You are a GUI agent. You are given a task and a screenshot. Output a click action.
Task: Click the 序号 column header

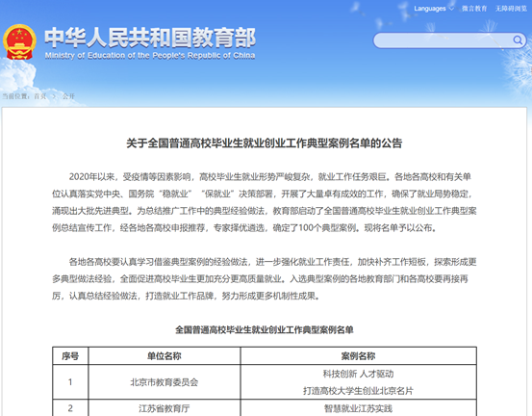pyautogui.click(x=70, y=356)
